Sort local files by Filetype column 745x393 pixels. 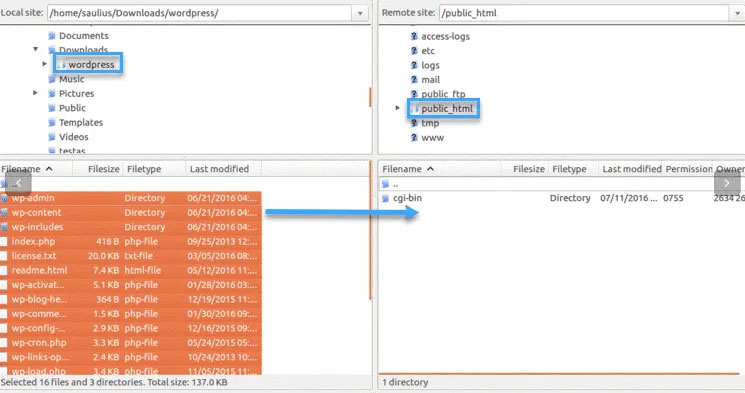point(154,169)
